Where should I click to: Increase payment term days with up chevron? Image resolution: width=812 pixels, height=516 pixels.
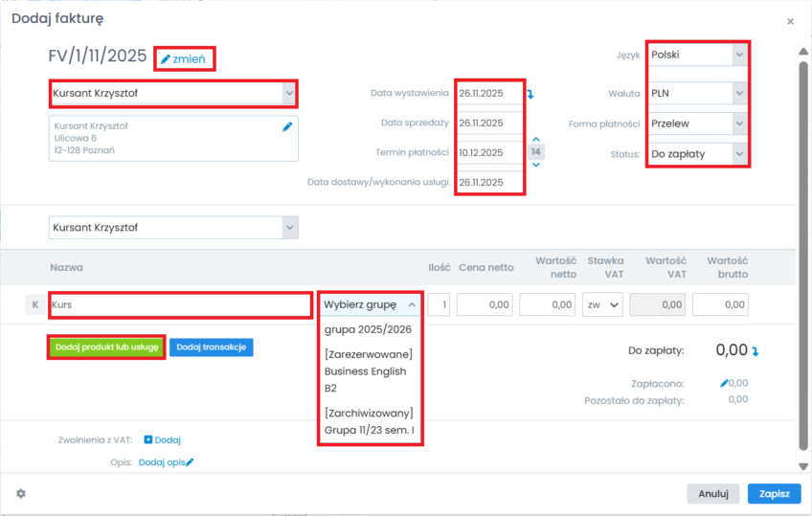point(536,140)
